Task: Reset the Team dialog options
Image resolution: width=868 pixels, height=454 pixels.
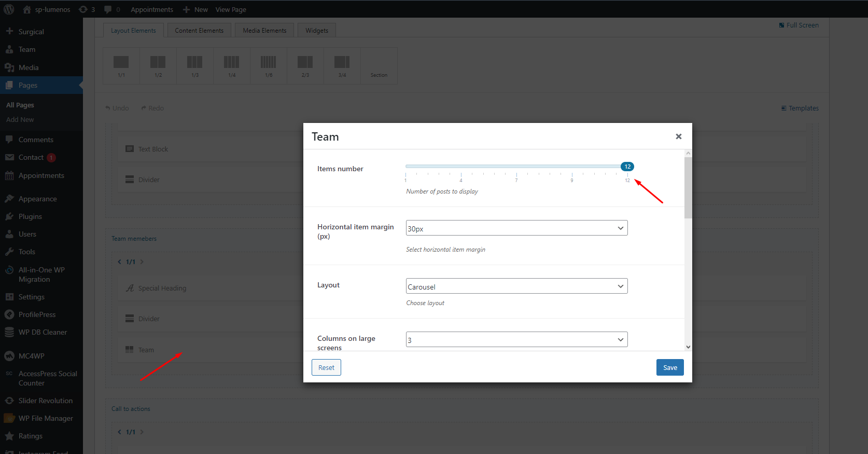Action: [326, 367]
